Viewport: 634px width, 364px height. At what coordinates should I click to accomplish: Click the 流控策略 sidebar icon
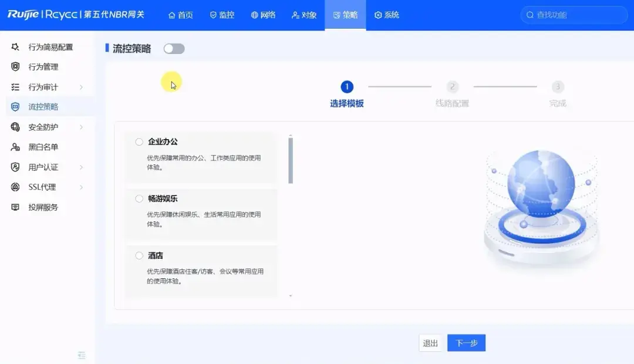pos(14,107)
